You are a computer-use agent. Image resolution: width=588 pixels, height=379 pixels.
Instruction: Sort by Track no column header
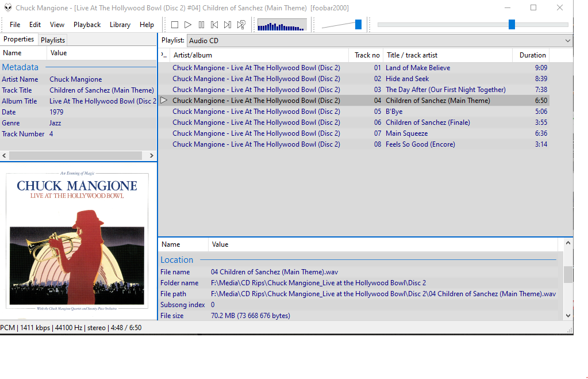(x=366, y=55)
